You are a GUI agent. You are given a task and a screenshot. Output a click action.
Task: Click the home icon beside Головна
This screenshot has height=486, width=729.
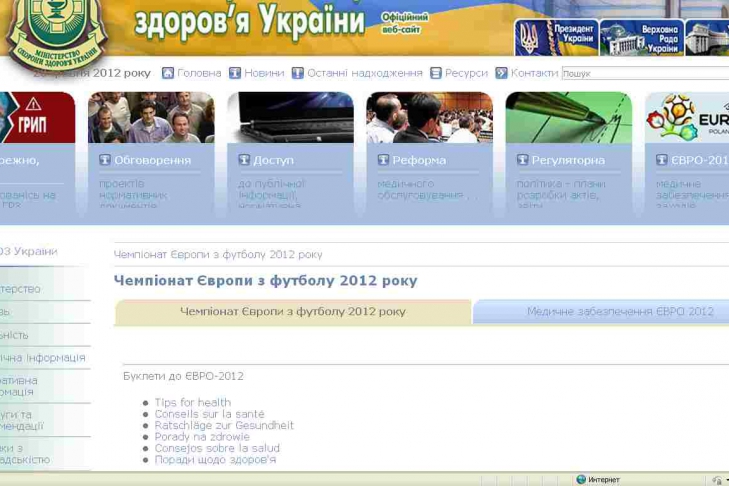click(x=168, y=73)
